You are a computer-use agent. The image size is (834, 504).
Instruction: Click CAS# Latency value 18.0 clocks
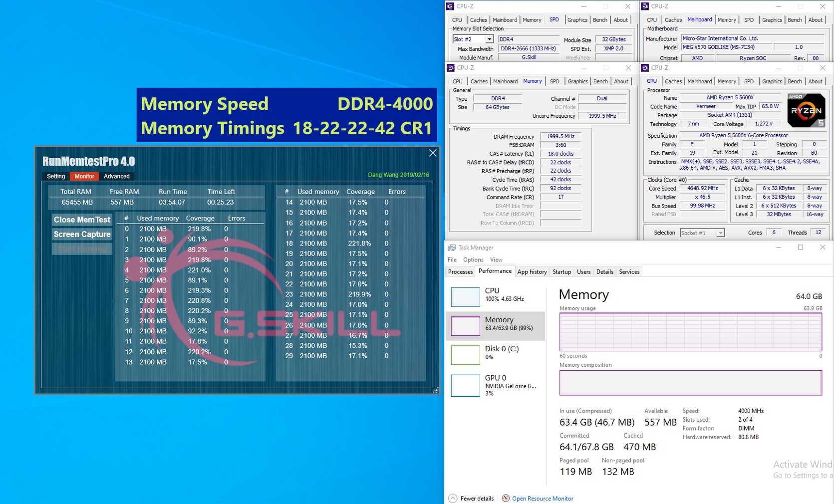pos(560,154)
